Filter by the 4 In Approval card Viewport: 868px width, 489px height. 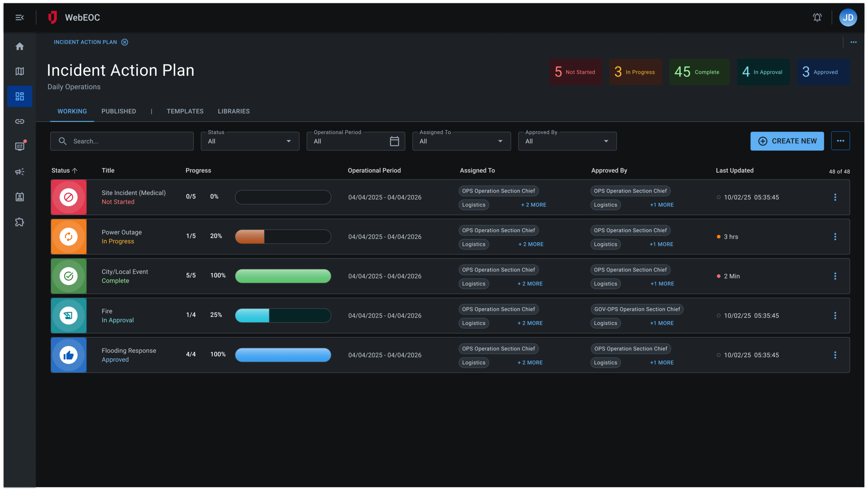763,72
